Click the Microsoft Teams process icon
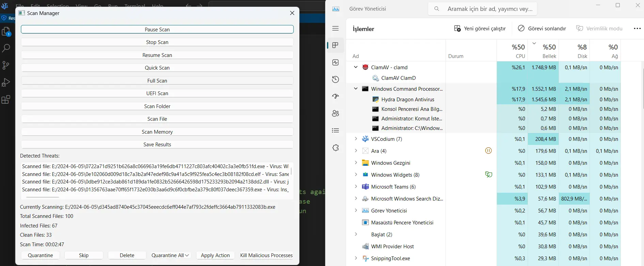This screenshot has width=644, height=266. (x=365, y=187)
